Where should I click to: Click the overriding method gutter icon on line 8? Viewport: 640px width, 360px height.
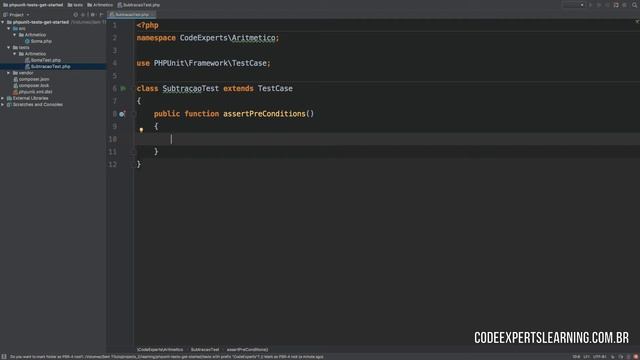(122, 114)
